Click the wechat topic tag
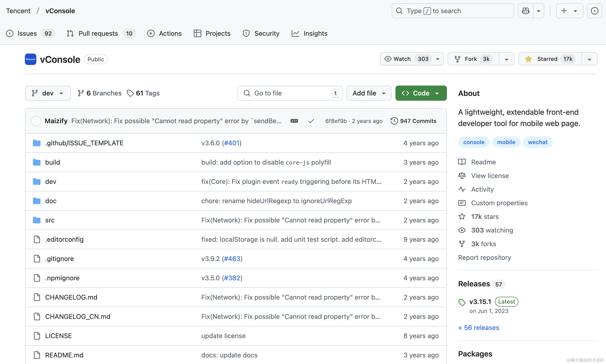Screen dimensions: 606x364 [537, 142]
